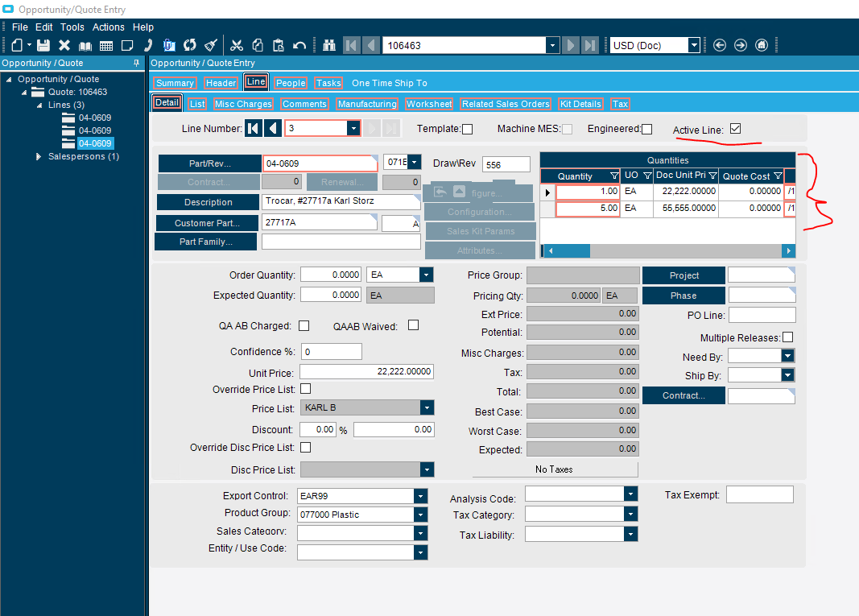Open the Misc Charges sub-tab

tap(243, 104)
